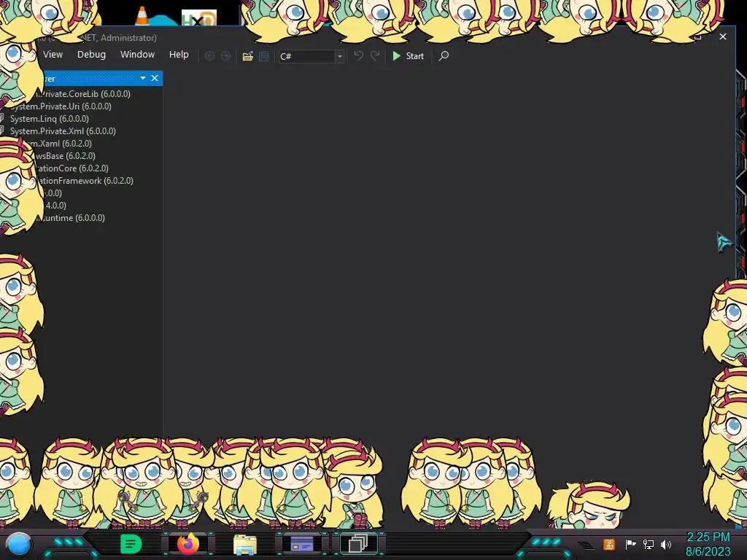Viewport: 747px width, 560px height.
Task: Open the Assembly Explorer panel options arrow
Action: [x=142, y=78]
